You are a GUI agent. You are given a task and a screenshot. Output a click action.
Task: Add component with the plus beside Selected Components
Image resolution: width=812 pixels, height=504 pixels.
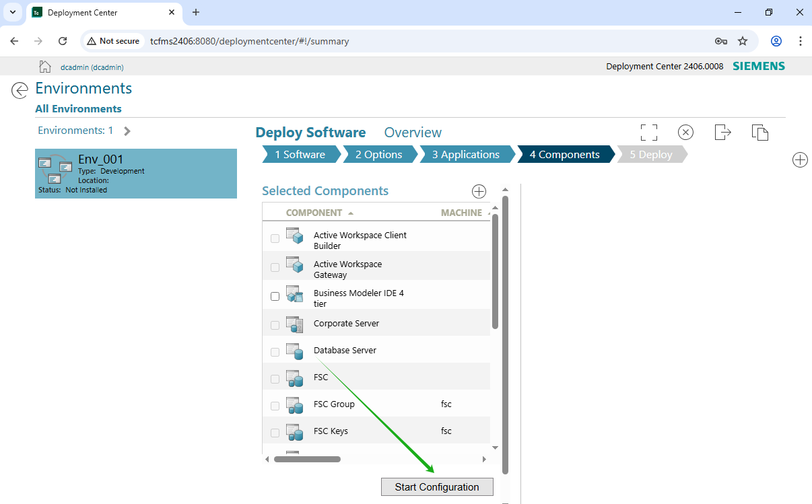479,191
